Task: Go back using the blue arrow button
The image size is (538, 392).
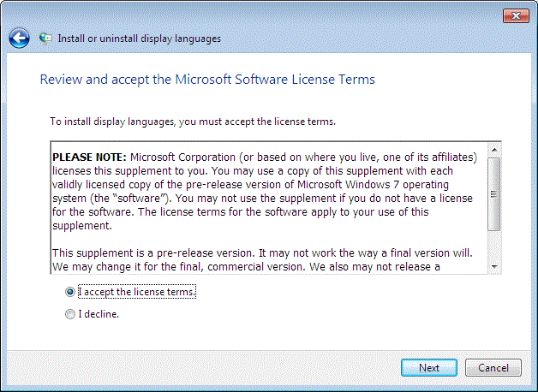Action: tap(19, 38)
